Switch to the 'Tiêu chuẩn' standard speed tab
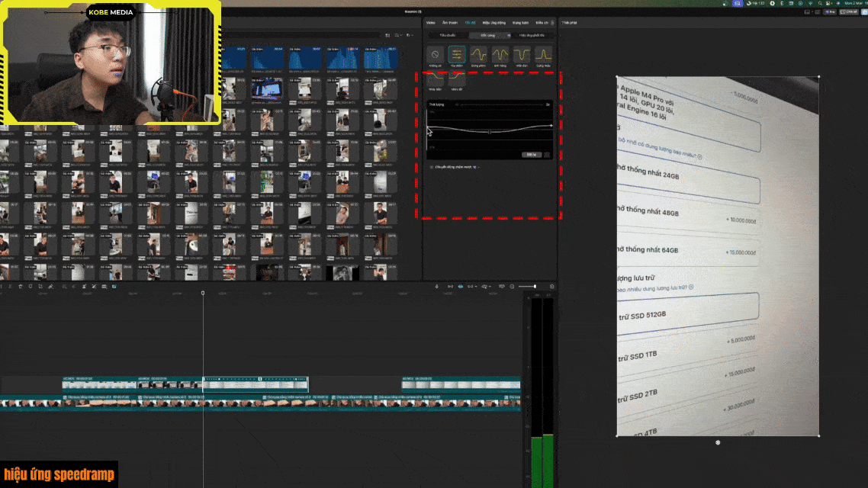The height and width of the screenshot is (488, 868). point(442,36)
